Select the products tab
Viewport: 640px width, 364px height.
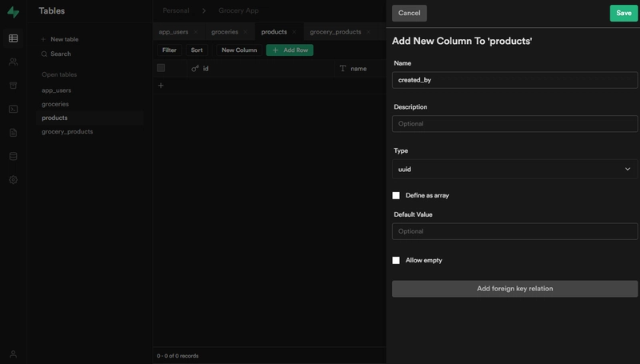coord(274,32)
